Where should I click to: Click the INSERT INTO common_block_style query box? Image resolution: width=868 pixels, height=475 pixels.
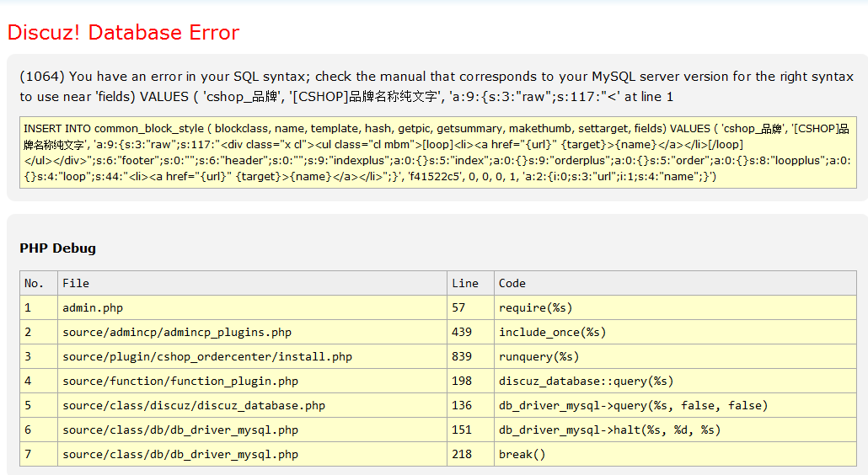click(x=438, y=152)
